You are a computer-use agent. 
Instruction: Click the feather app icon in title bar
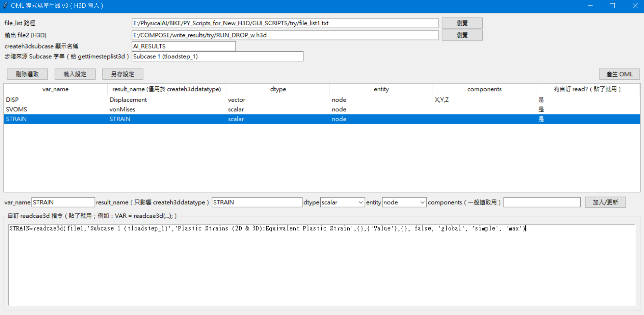pos(5,6)
